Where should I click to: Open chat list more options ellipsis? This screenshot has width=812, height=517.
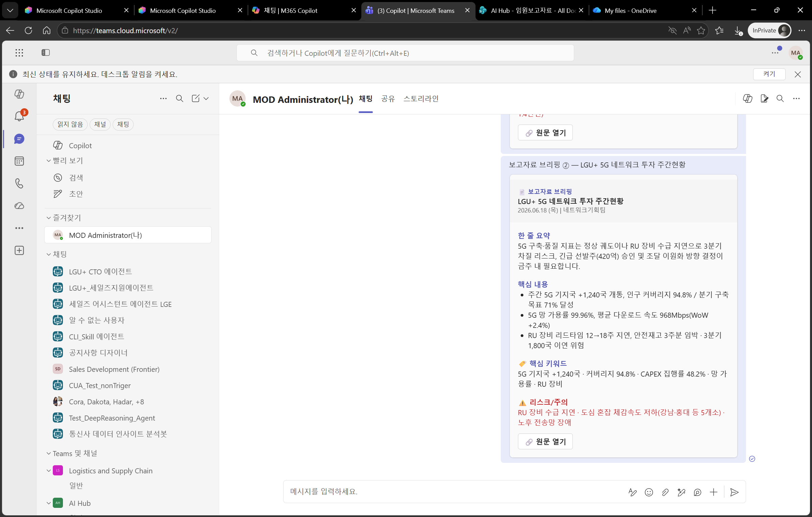pyautogui.click(x=163, y=98)
